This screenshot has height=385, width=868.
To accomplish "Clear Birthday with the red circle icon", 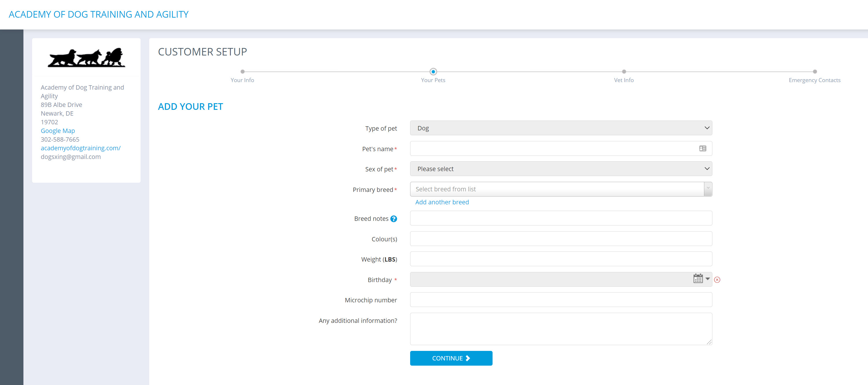I will tap(717, 280).
